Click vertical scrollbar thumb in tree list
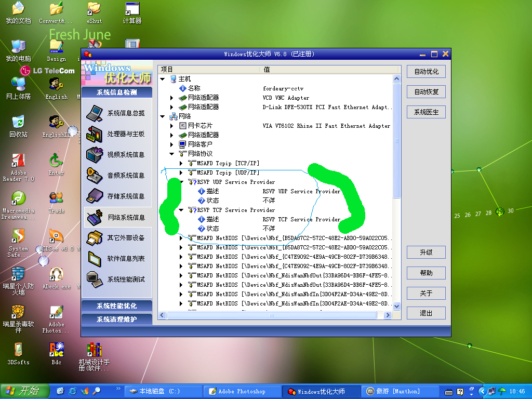This screenshot has height=399, width=532. [x=396, y=140]
